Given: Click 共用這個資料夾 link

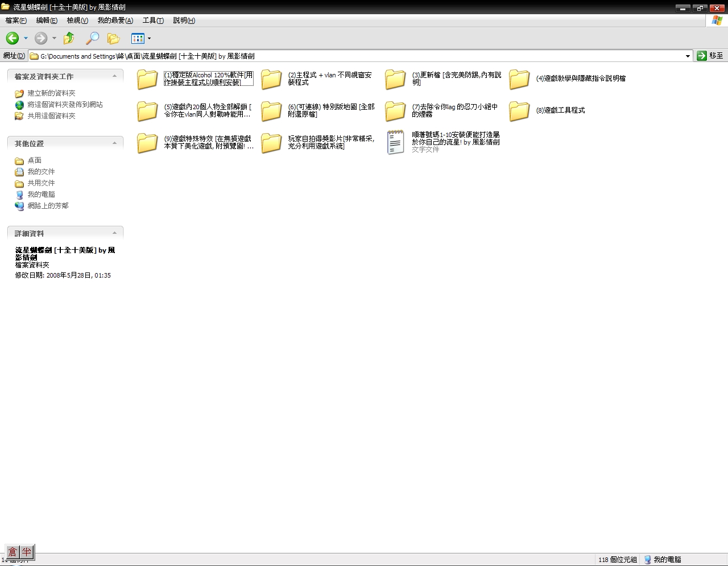Looking at the screenshot, I should point(52,116).
